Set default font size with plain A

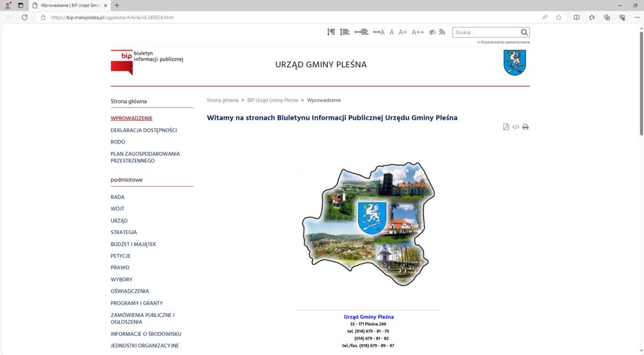(x=391, y=32)
